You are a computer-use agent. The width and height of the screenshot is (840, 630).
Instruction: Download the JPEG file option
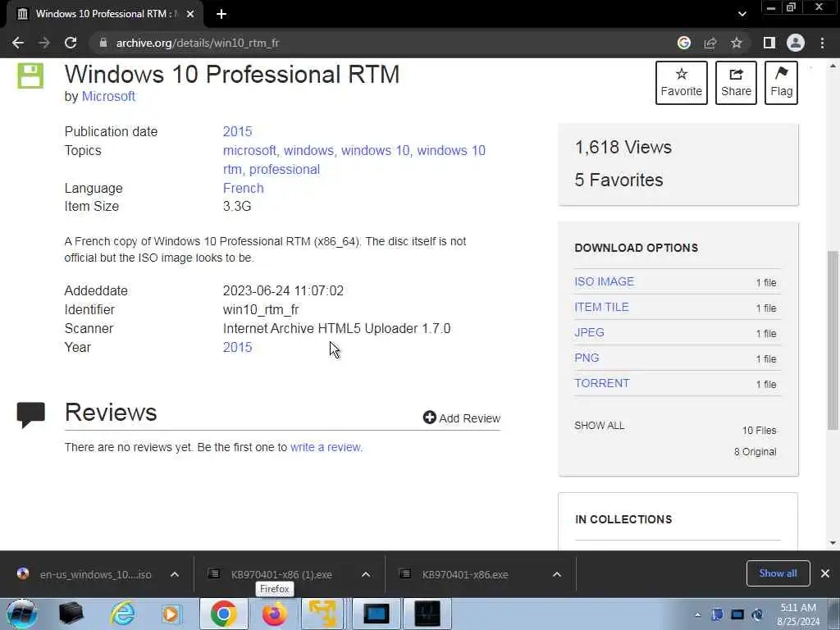tap(589, 333)
